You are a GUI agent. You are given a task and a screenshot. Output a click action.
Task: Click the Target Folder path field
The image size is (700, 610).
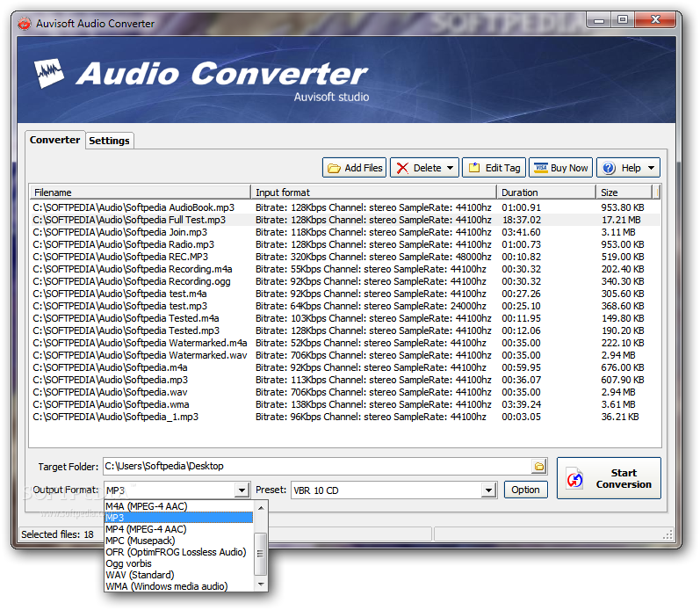317,466
